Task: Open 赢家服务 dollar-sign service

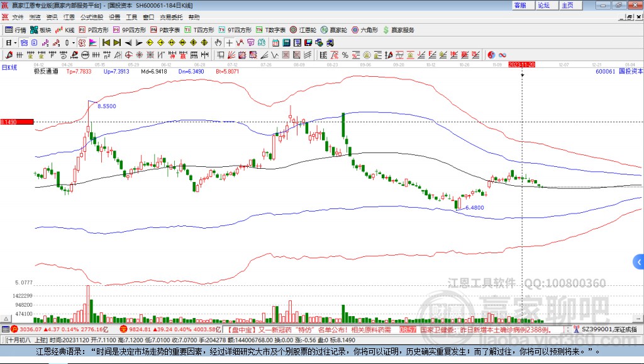Action: point(398,30)
